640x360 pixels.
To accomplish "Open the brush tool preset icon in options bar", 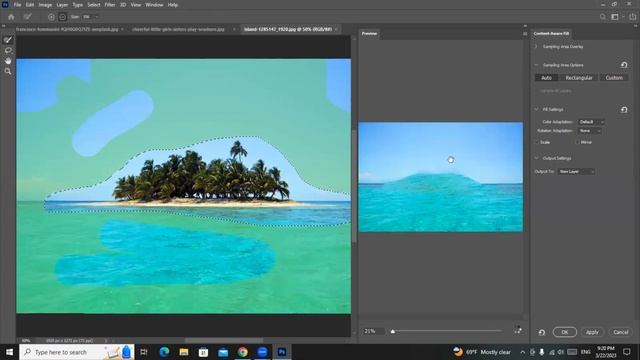I will (x=27, y=17).
